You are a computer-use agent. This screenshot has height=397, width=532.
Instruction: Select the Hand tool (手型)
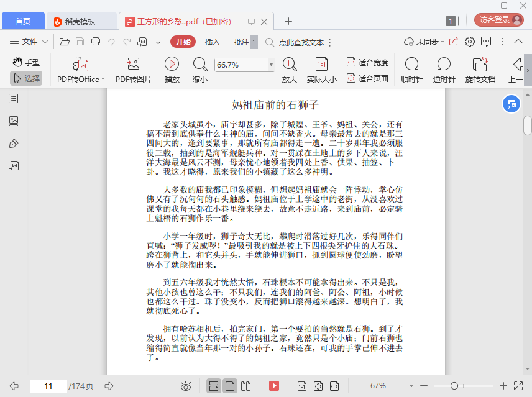(26, 62)
